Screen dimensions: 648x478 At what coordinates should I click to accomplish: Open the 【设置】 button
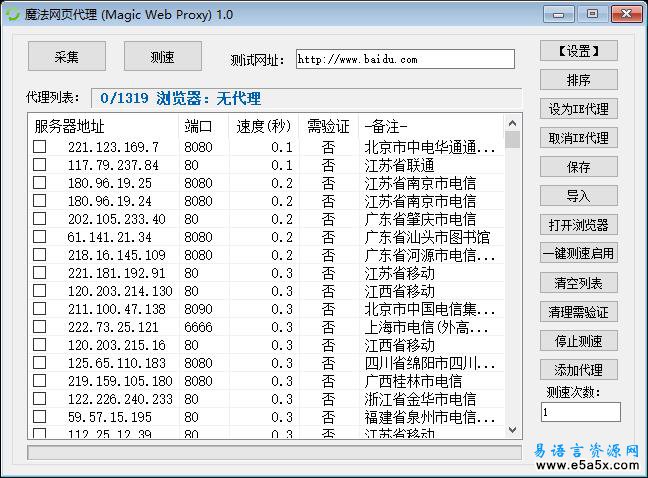tap(579, 51)
